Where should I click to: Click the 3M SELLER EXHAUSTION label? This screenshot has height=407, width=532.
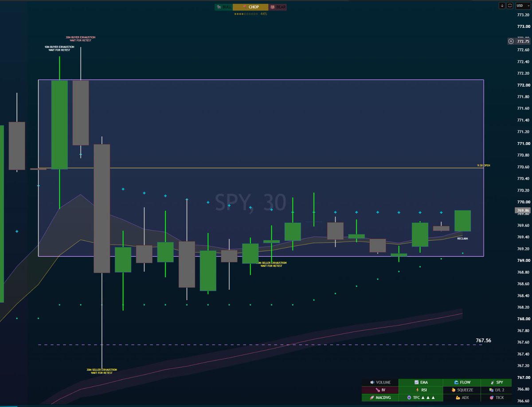point(271,264)
